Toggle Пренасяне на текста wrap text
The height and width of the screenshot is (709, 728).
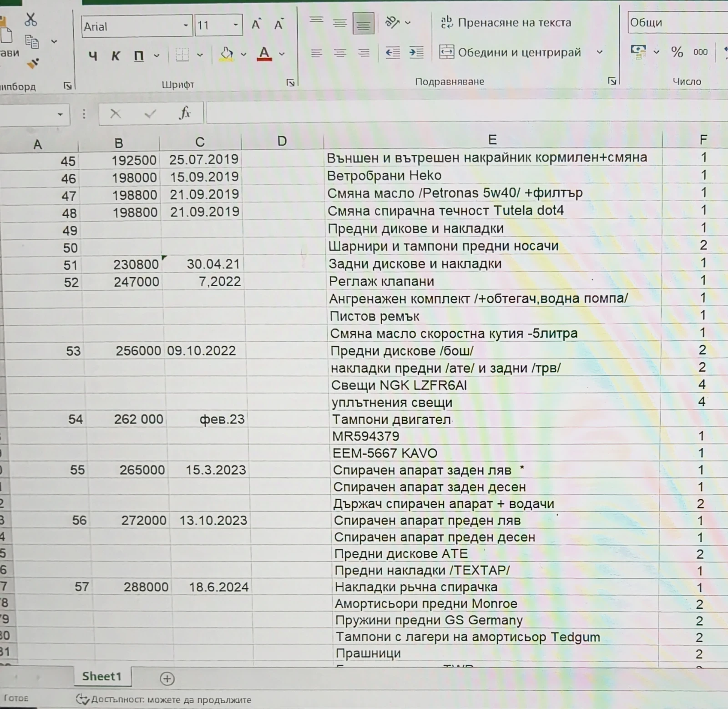point(506,23)
